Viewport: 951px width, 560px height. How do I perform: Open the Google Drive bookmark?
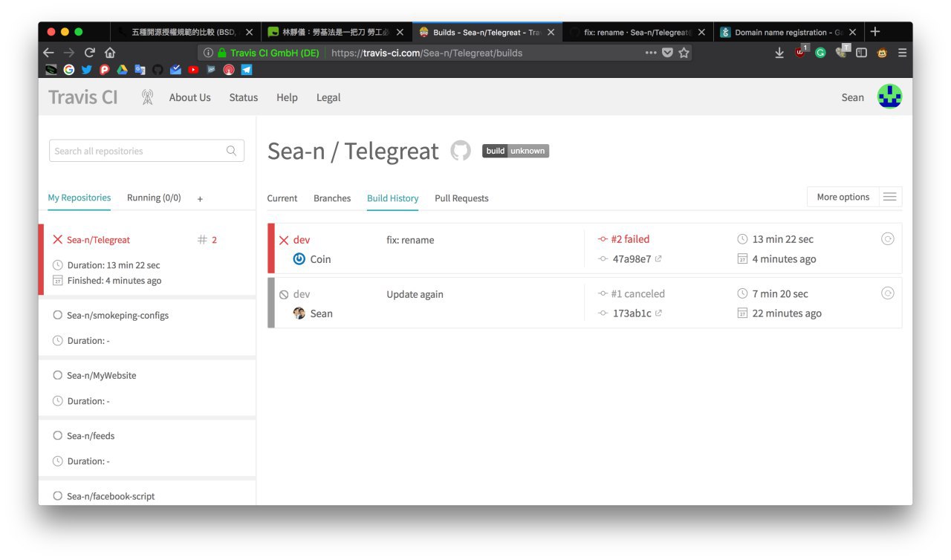pyautogui.click(x=123, y=70)
